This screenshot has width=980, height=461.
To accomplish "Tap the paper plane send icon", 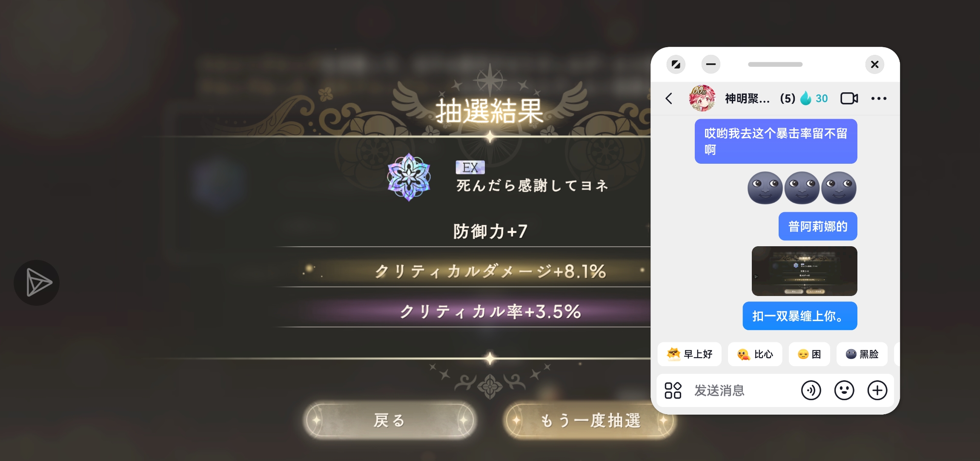I will coord(37,282).
